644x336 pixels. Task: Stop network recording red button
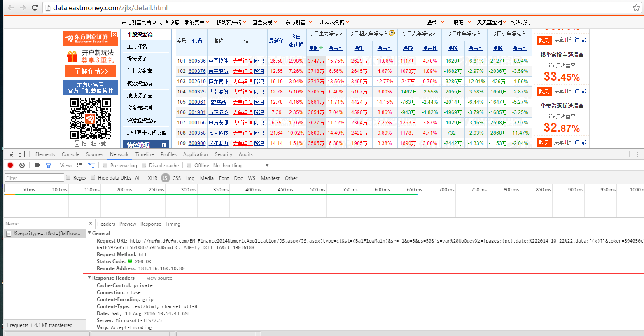[x=10, y=165]
